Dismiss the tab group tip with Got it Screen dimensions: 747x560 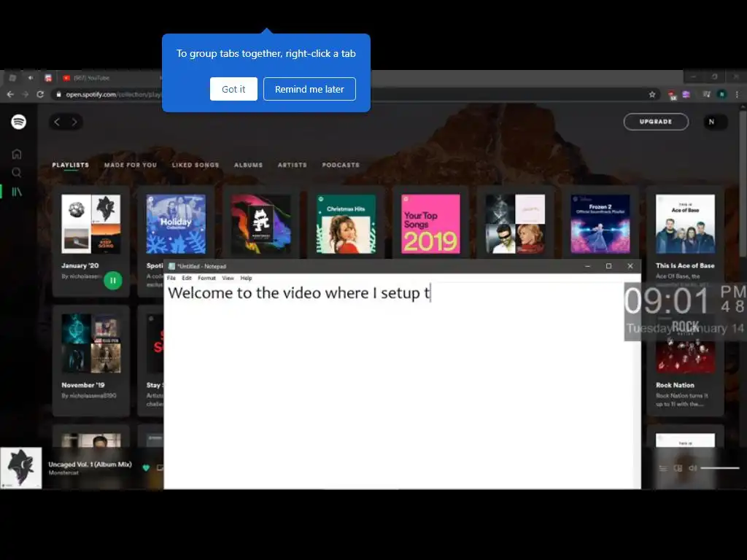tap(233, 89)
